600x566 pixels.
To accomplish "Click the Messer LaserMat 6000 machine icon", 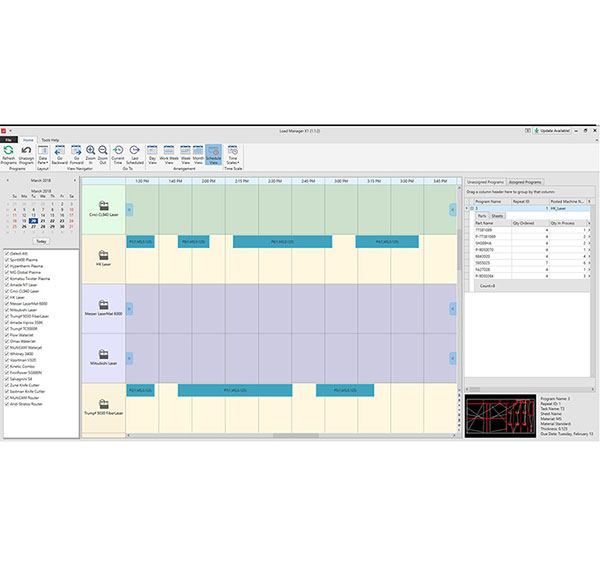I will pyautogui.click(x=103, y=305).
